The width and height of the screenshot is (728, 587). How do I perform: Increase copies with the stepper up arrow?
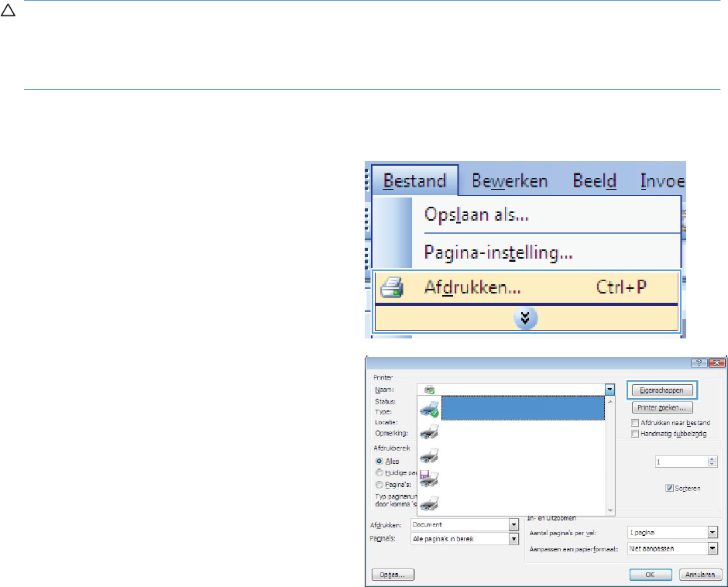pyautogui.click(x=713, y=459)
